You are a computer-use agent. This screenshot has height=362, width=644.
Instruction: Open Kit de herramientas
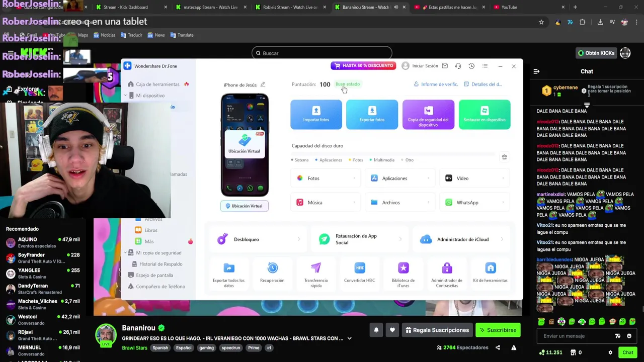(490, 273)
